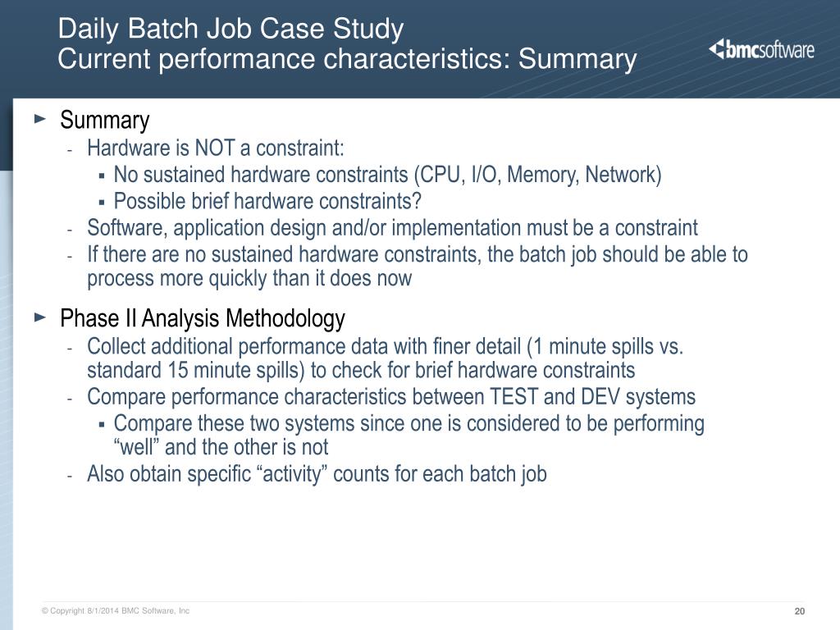This screenshot has width=840, height=630.
Task: Click the arrow bullet beside Phase II Analysis Methodology
Action: pyautogui.click(x=40, y=317)
